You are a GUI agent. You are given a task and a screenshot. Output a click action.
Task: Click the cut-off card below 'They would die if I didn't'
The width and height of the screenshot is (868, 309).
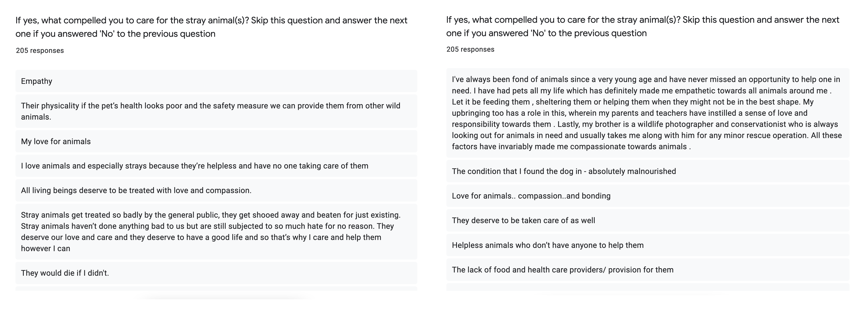pos(216,289)
